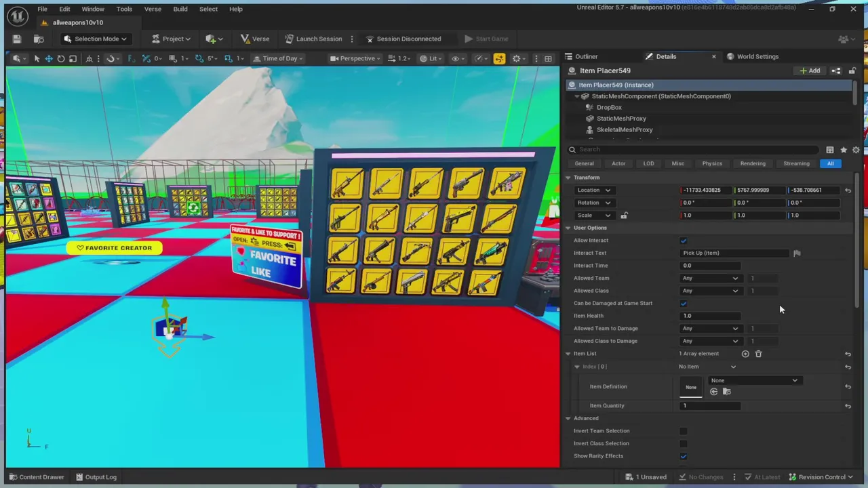Screen dimensions: 868x488
Task: Uncheck Allow Interact checkbox
Action: coord(684,241)
